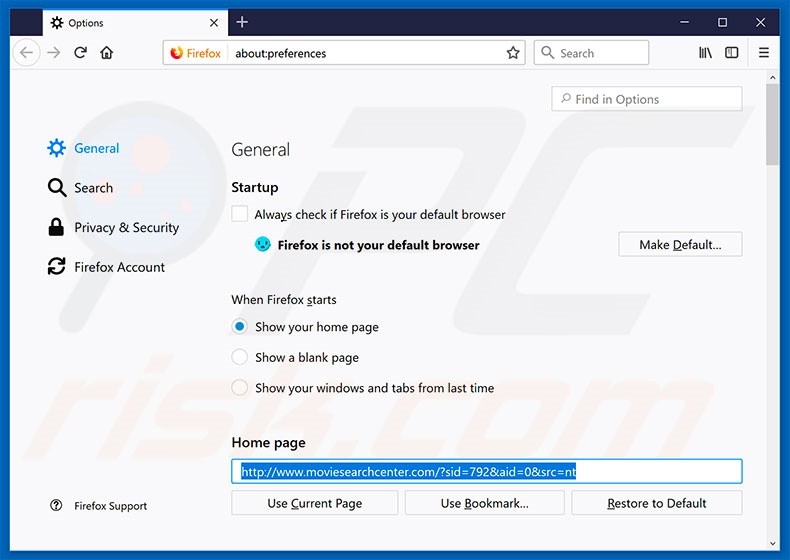This screenshot has width=790, height=560.
Task: Click the vertical scrollbar thumb
Action: click(772, 124)
